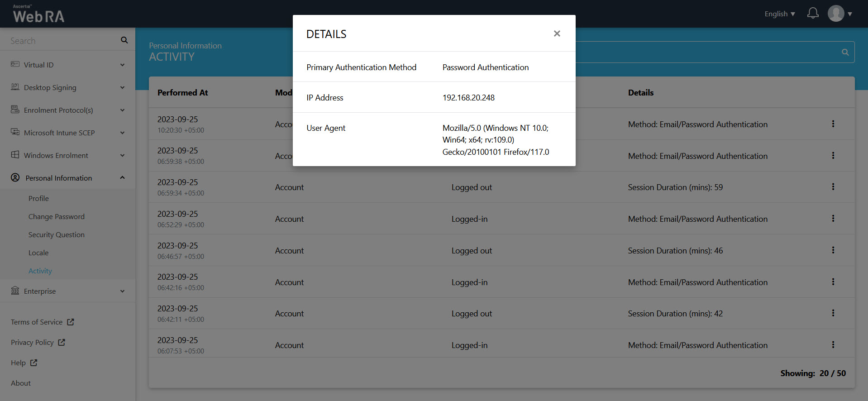Image resolution: width=868 pixels, height=401 pixels.
Task: Open the three-dot menu for the 10:20:30 entry
Action: pos(833,124)
